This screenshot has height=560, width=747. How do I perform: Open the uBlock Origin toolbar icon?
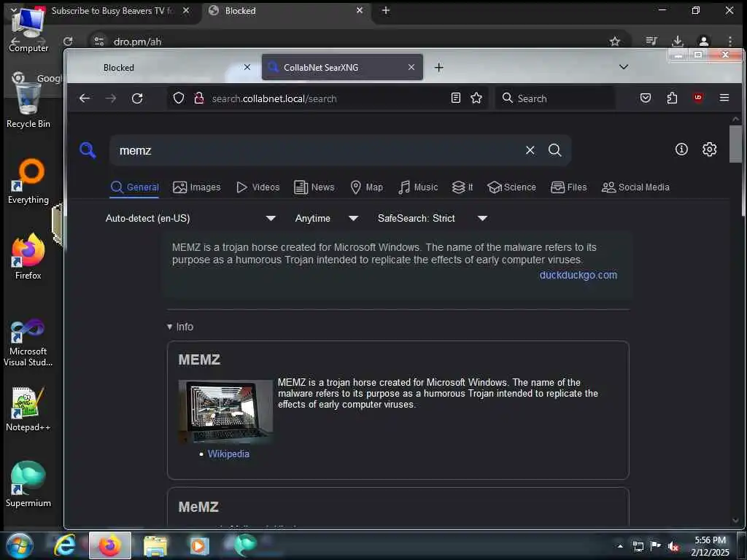[x=698, y=98]
